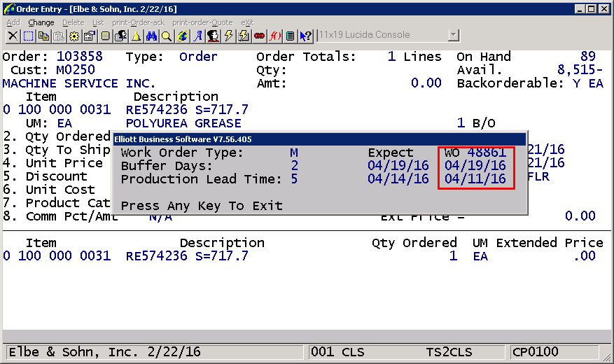This screenshot has height=364, width=614.
Task: Open the font dropdown arrow
Action: [453, 35]
